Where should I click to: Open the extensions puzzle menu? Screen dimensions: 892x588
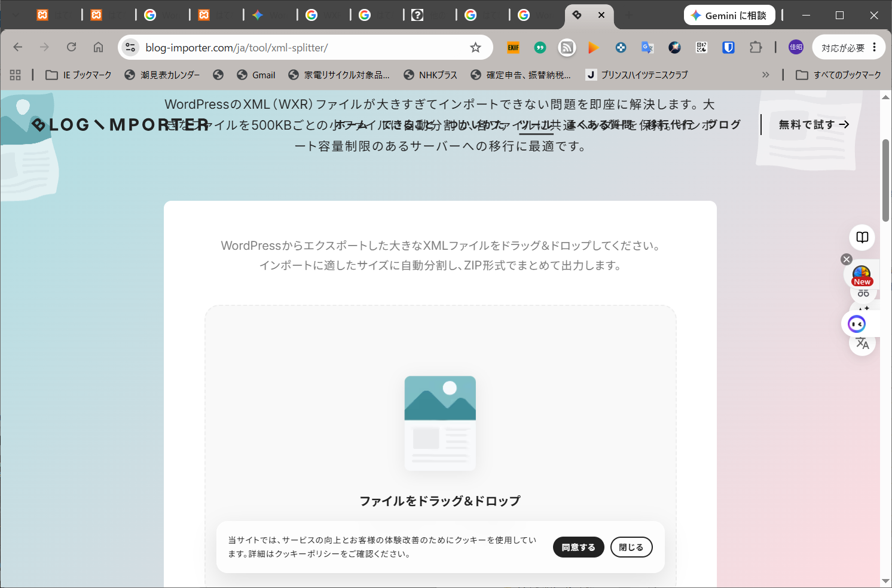coord(756,47)
